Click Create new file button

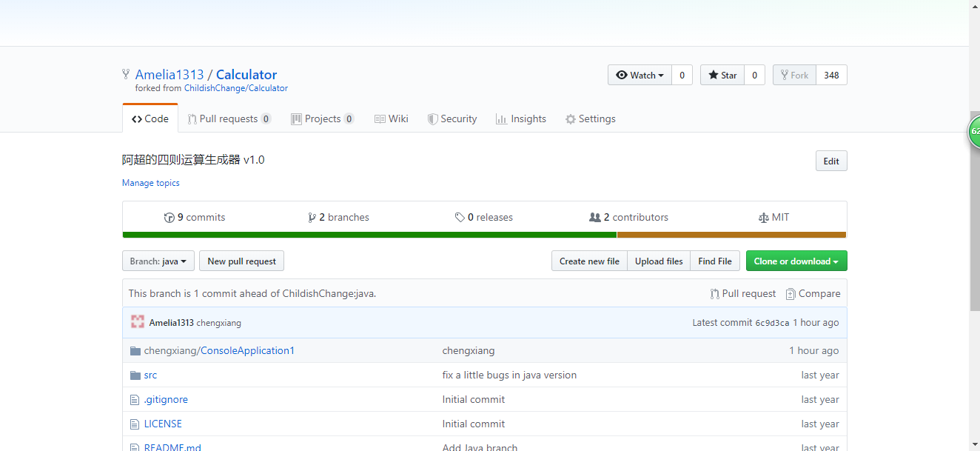coord(589,261)
